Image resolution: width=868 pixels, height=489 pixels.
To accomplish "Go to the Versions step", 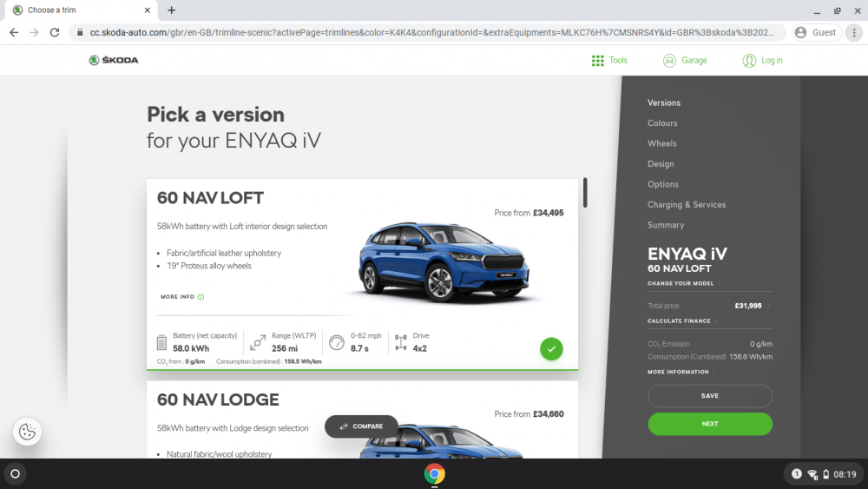I will tap(664, 103).
